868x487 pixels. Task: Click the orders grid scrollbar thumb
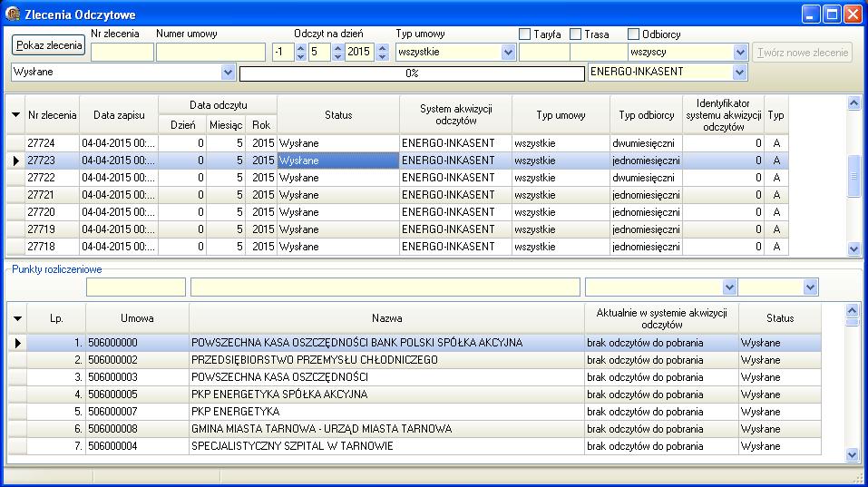(853, 175)
